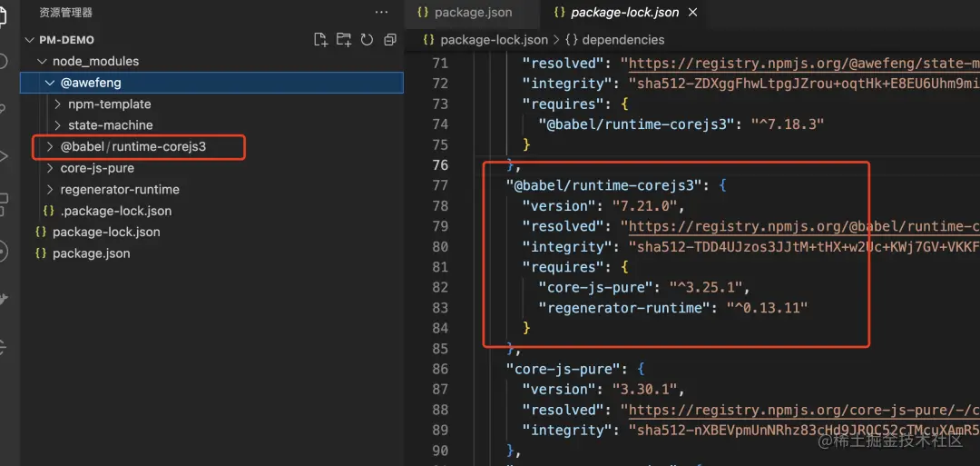Open the explorer panel more actions ellipsis
The width and height of the screenshot is (980, 466).
tap(381, 13)
